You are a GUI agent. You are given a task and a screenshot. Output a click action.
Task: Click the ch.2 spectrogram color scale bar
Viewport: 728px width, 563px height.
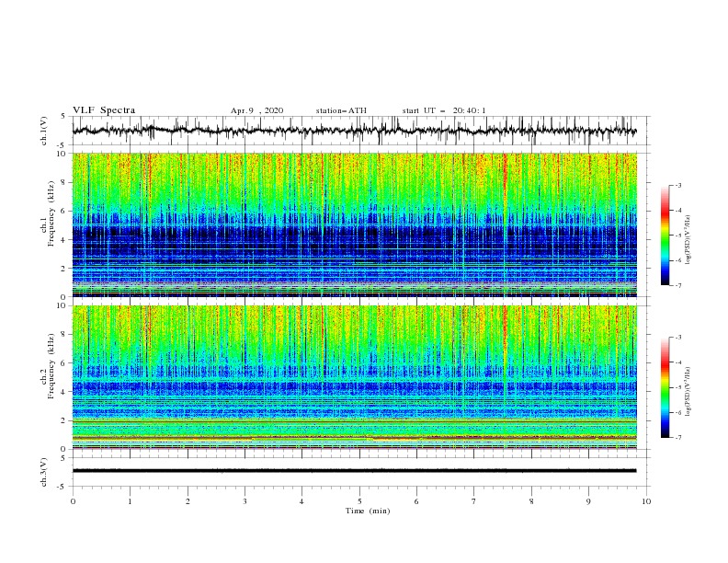click(x=665, y=387)
